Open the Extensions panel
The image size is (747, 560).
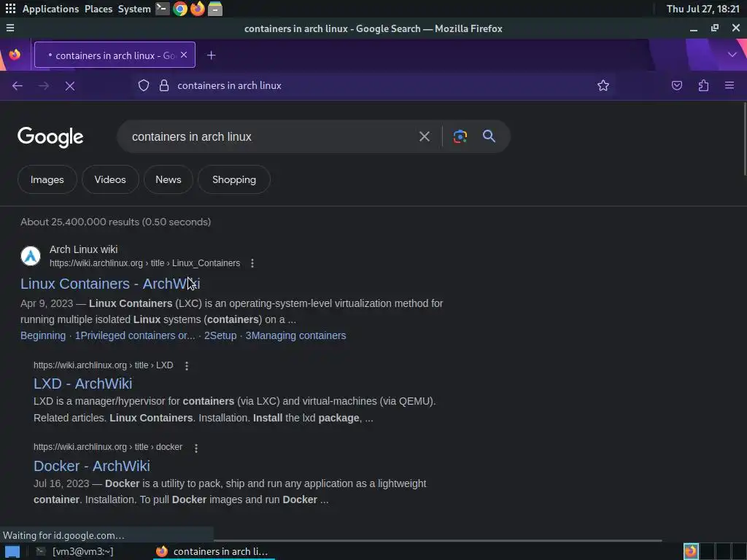tap(703, 86)
